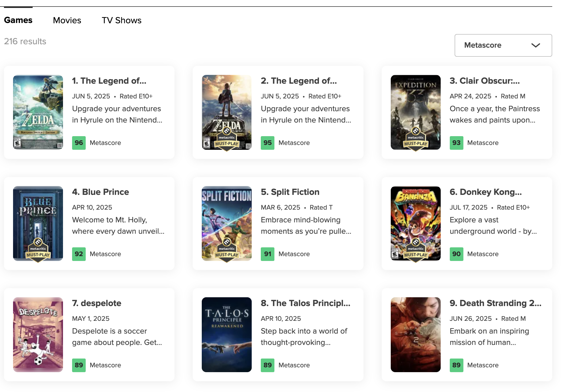This screenshot has width=563, height=392.
Task: Click the '8. The Talos Principl...' title
Action: click(306, 303)
